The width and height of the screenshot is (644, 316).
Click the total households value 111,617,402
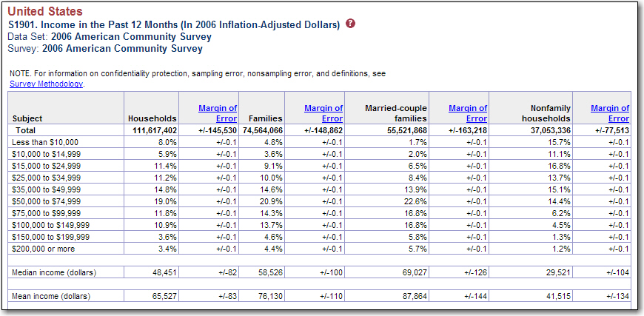pos(152,130)
